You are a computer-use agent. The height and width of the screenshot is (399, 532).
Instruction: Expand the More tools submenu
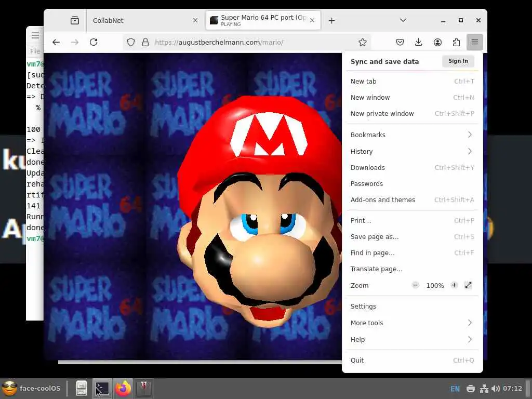coord(412,323)
